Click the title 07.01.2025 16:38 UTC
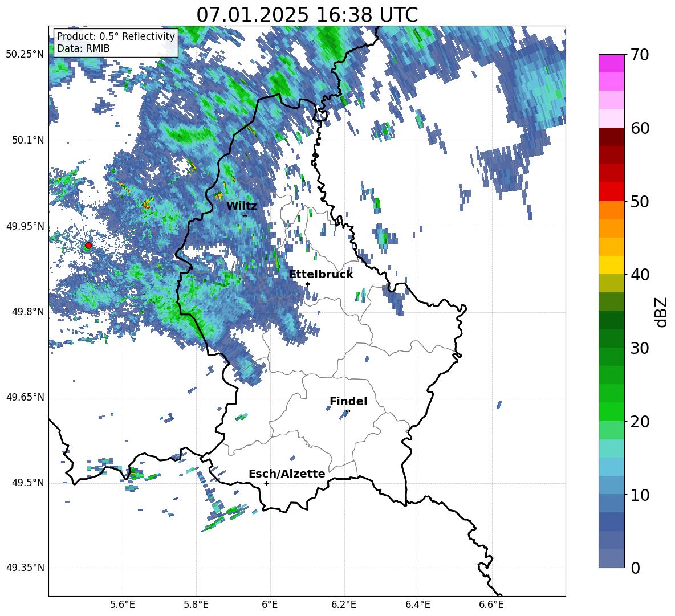The image size is (675, 616). click(307, 15)
